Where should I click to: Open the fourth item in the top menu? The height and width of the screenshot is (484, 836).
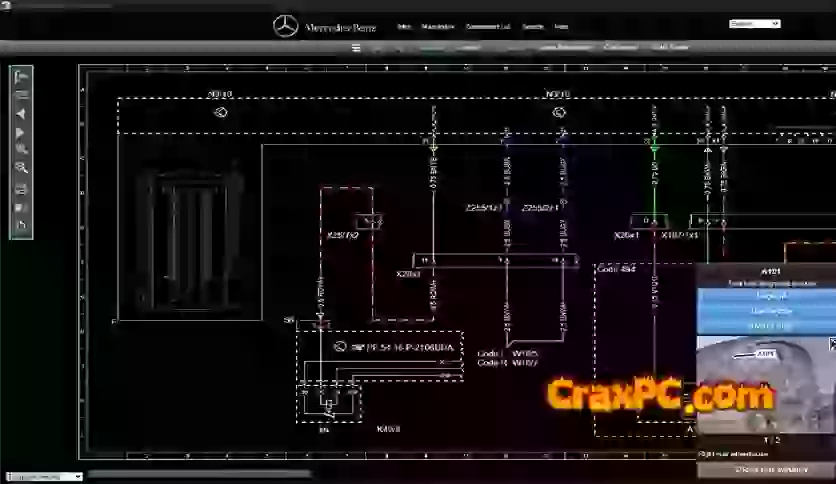[x=532, y=27]
